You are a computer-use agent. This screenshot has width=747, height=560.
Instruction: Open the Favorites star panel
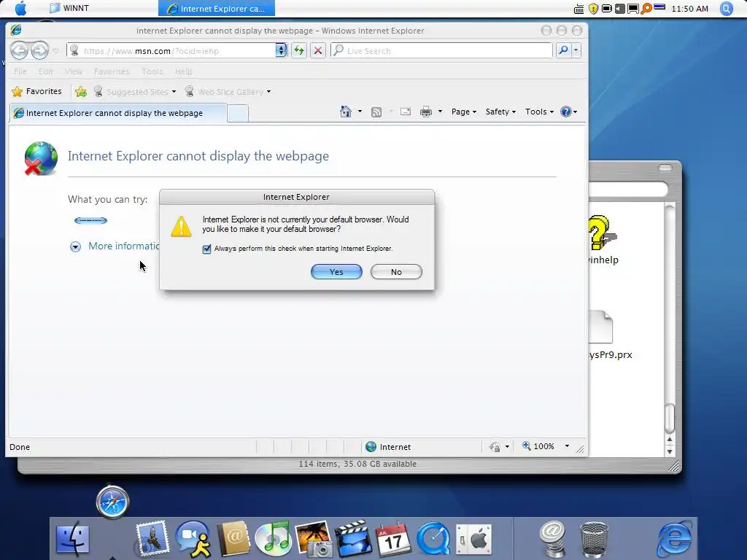(x=36, y=91)
